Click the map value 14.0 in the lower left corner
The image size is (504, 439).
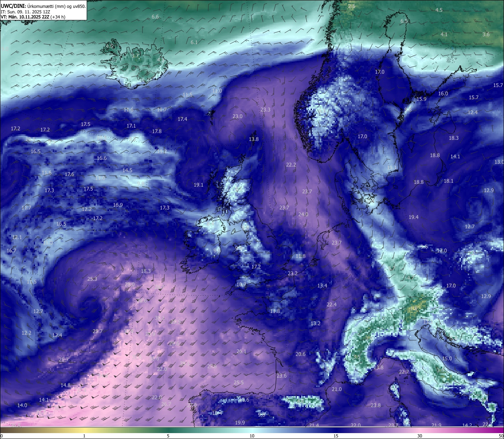22,406
